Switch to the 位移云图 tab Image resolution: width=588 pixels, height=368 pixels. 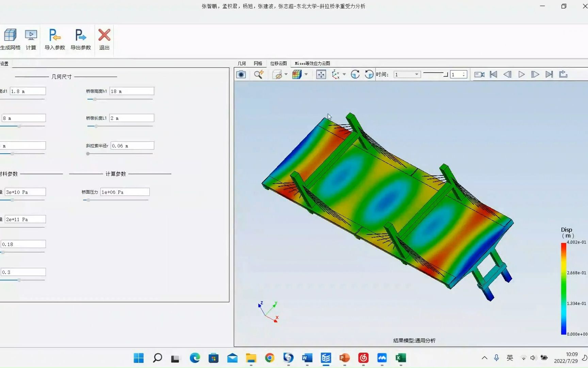coord(278,63)
